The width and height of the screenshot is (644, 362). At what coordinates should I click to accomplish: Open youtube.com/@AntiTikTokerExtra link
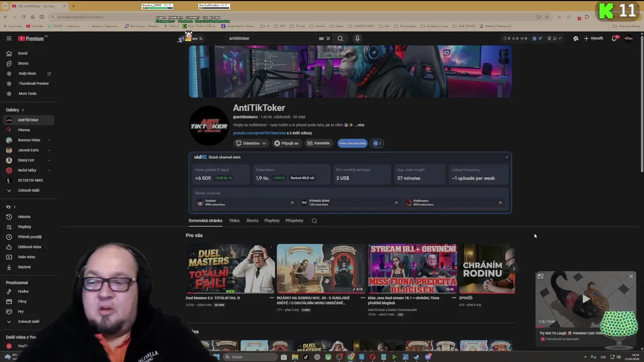click(259, 133)
